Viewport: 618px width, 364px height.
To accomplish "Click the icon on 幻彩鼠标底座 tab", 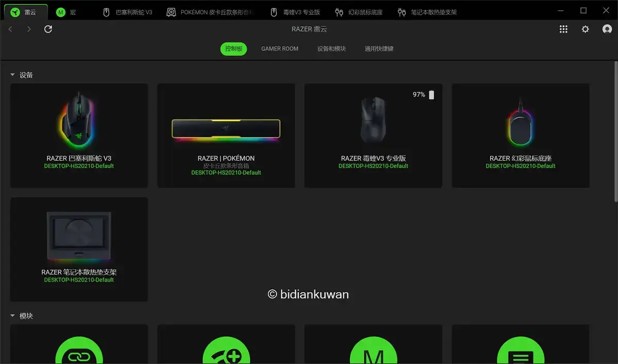I will point(339,12).
